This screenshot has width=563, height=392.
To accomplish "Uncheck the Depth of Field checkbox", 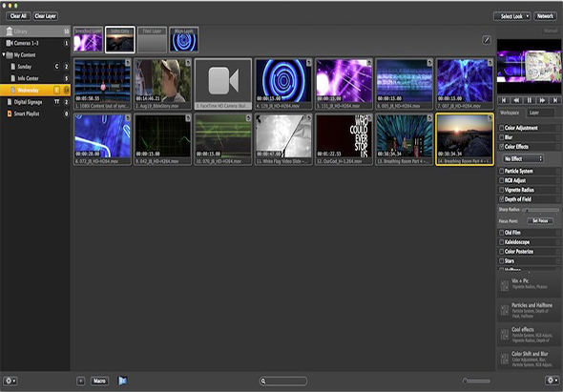I will (501, 199).
